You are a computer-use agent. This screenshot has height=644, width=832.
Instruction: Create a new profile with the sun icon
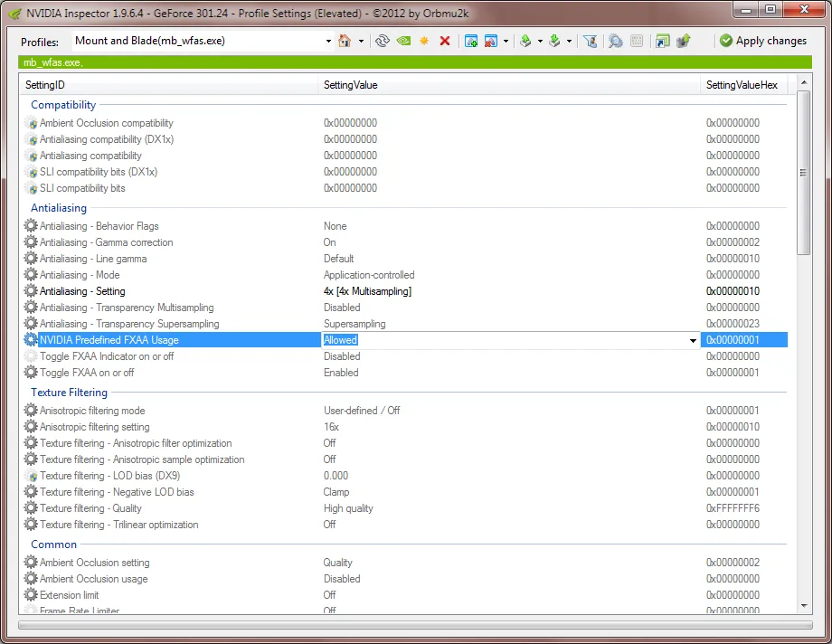click(424, 41)
